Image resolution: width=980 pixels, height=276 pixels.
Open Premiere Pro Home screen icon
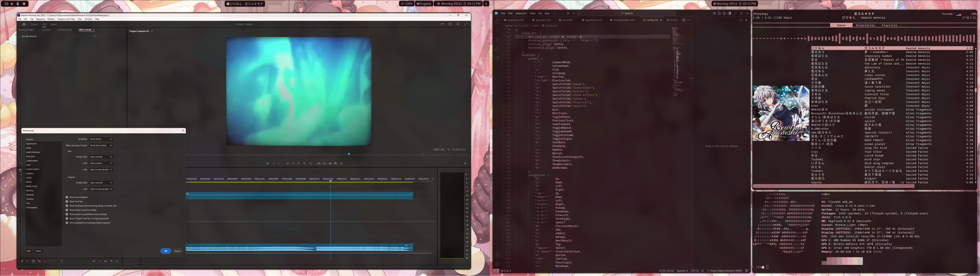[x=24, y=24]
